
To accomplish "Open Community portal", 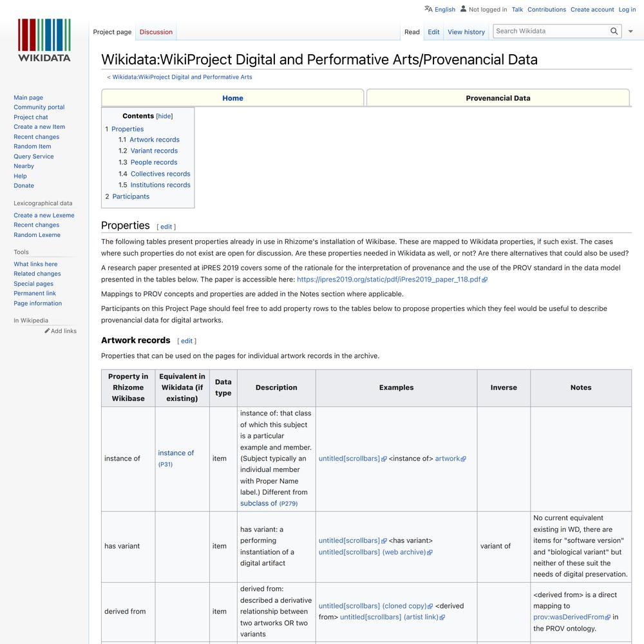I will pyautogui.click(x=39, y=107).
